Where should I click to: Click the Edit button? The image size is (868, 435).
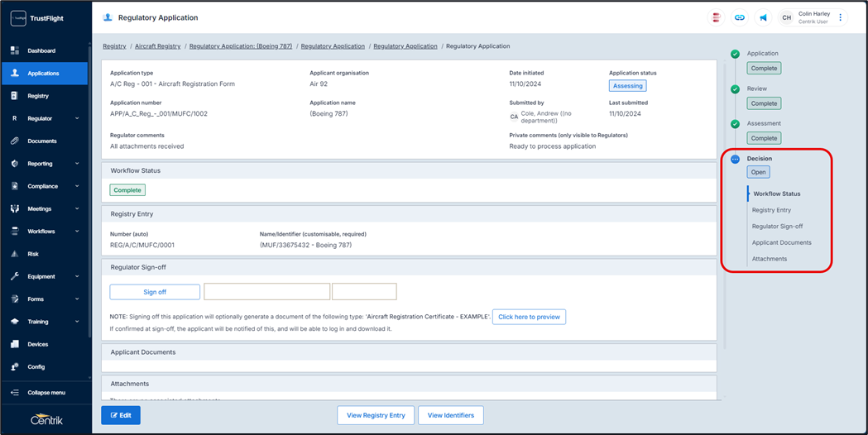121,415
